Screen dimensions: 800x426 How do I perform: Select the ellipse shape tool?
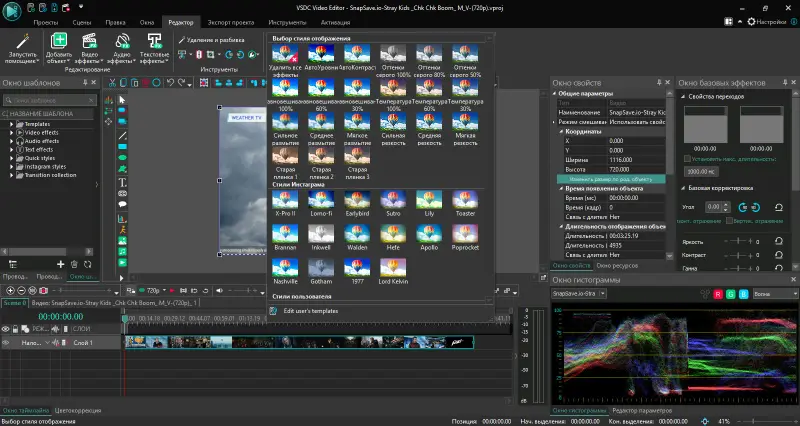(122, 158)
